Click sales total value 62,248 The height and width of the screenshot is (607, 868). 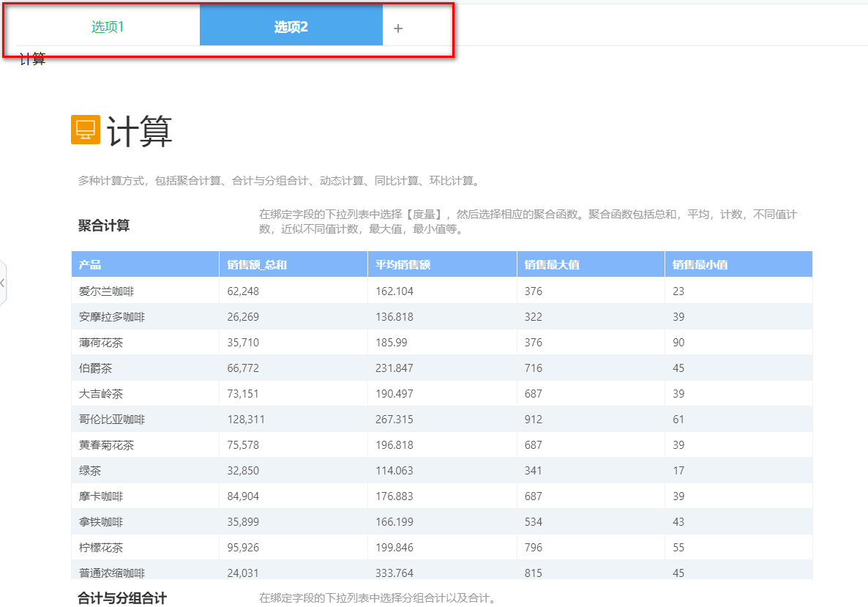pyautogui.click(x=243, y=291)
